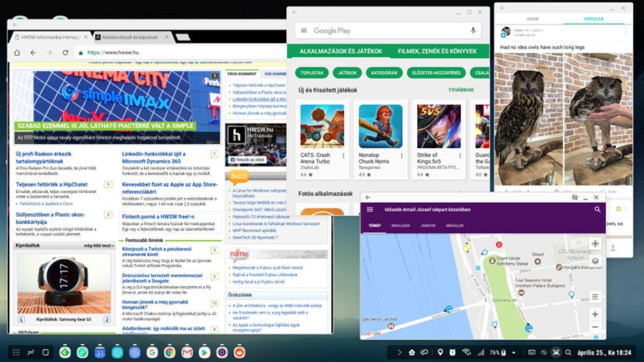Image resolution: width=644 pixels, height=362 pixels.
Task: Click the home icon in the system tray
Action: pos(411,352)
